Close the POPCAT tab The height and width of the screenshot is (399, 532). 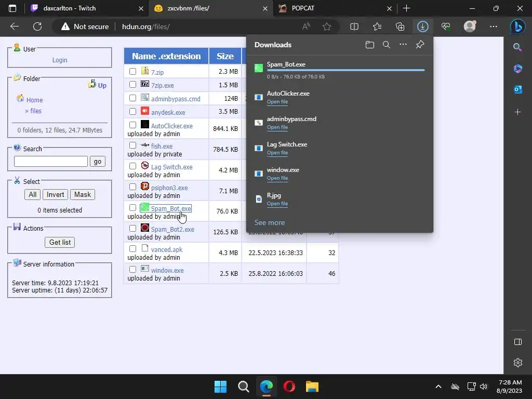pos(389,8)
